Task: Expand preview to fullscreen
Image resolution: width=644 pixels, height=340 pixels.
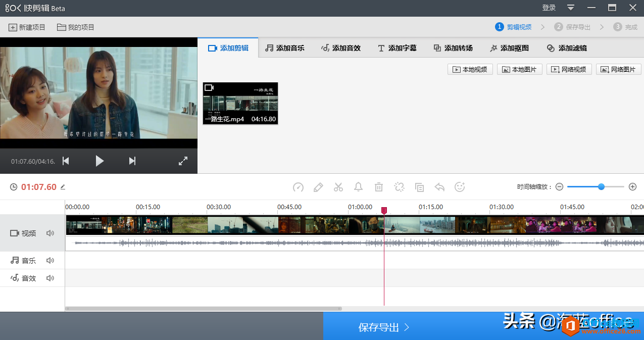Action: click(x=183, y=161)
